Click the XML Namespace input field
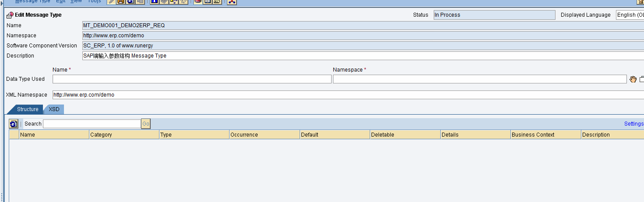 point(348,95)
